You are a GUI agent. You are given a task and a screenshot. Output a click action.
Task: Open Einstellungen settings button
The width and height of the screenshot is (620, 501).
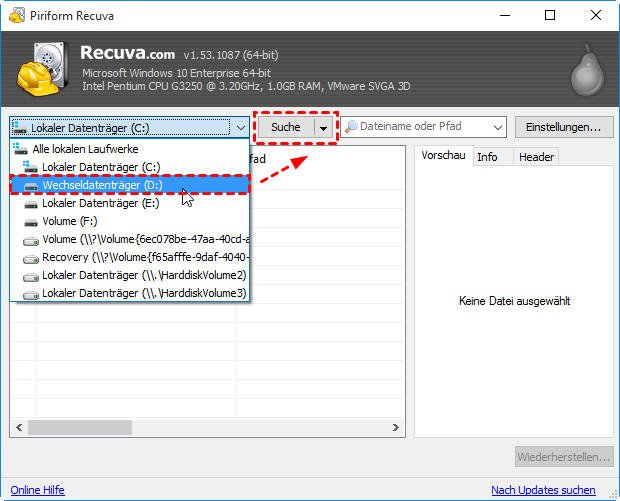point(564,127)
